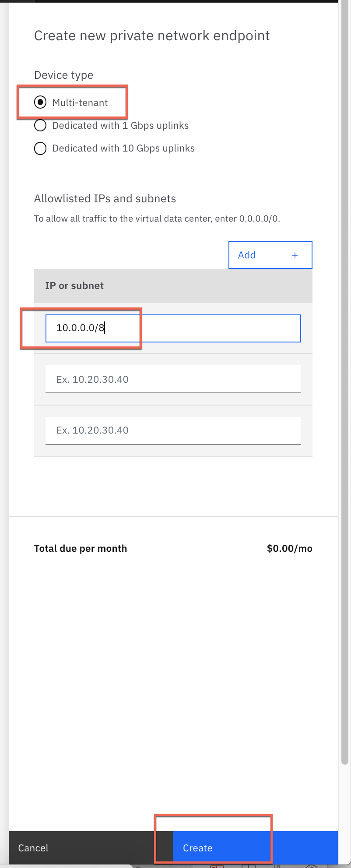The width and height of the screenshot is (351, 868).
Task: Click the middle empty IP input field
Action: tap(173, 379)
